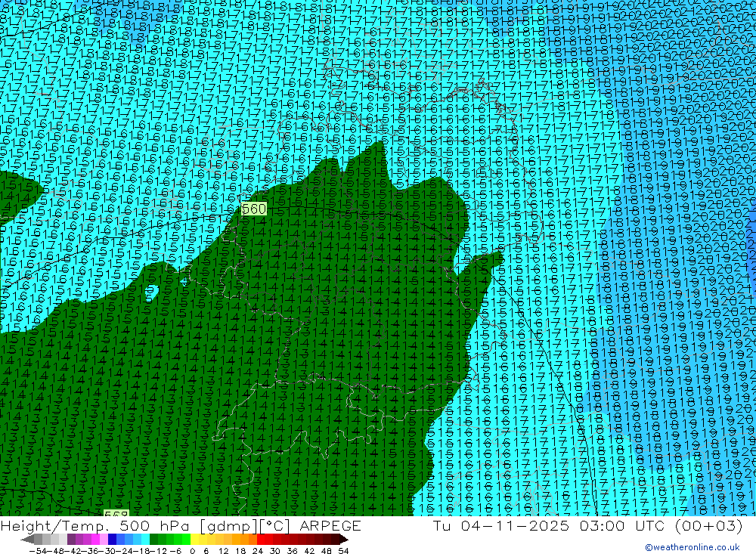Pick the bright red legend swatch above 24

tap(261, 539)
